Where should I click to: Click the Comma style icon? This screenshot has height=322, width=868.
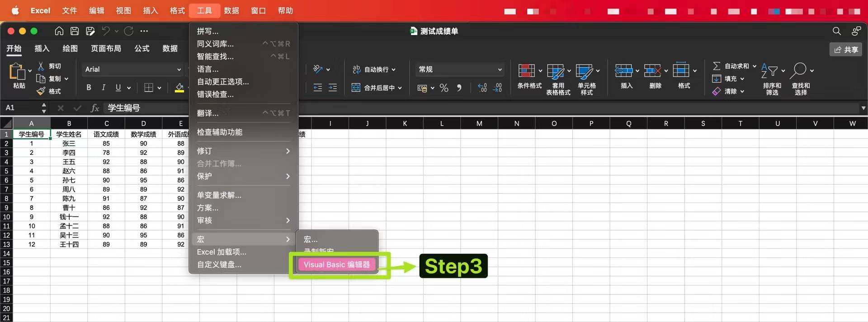click(x=459, y=88)
